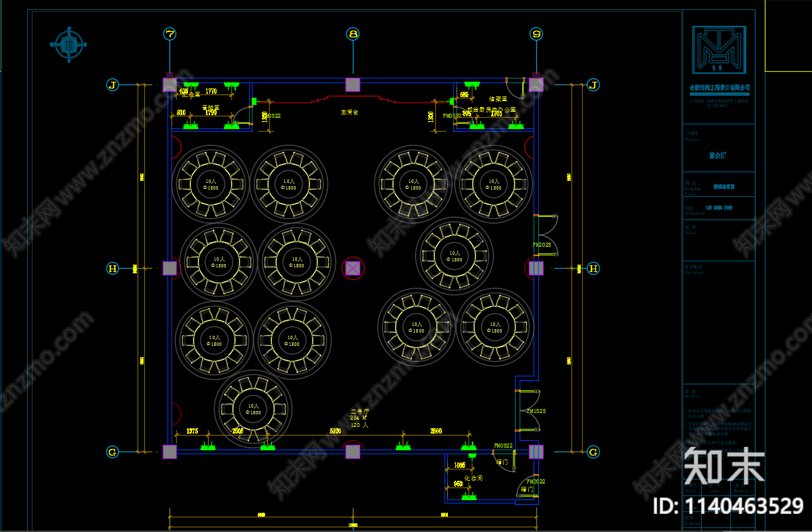The width and height of the screenshot is (812, 532).
Task: Click the Notes label in title block
Action: tap(690, 233)
